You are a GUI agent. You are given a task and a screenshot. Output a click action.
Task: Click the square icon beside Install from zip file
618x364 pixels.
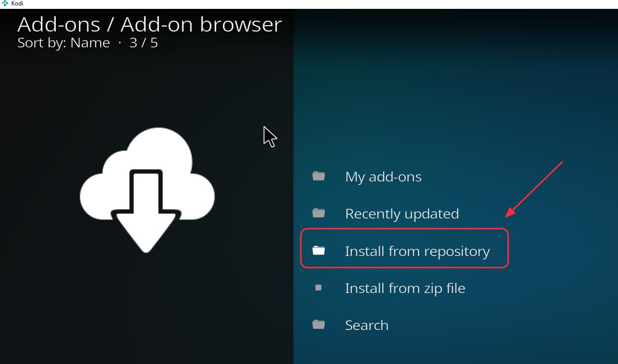pos(318,288)
